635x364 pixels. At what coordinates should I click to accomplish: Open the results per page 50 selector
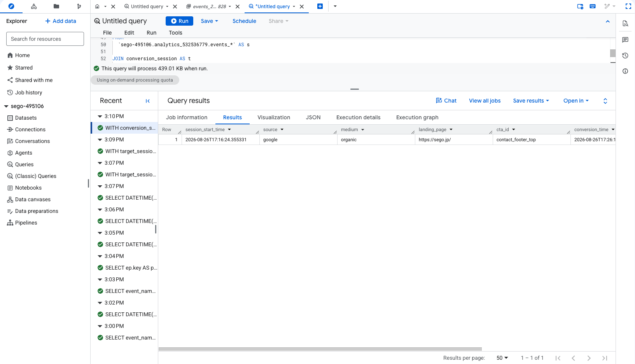pos(502,358)
